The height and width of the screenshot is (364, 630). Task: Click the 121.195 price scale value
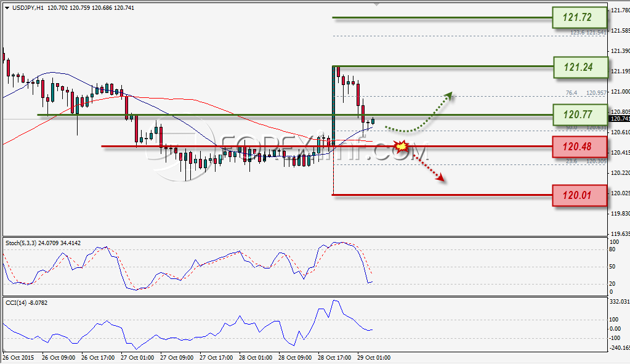point(620,71)
